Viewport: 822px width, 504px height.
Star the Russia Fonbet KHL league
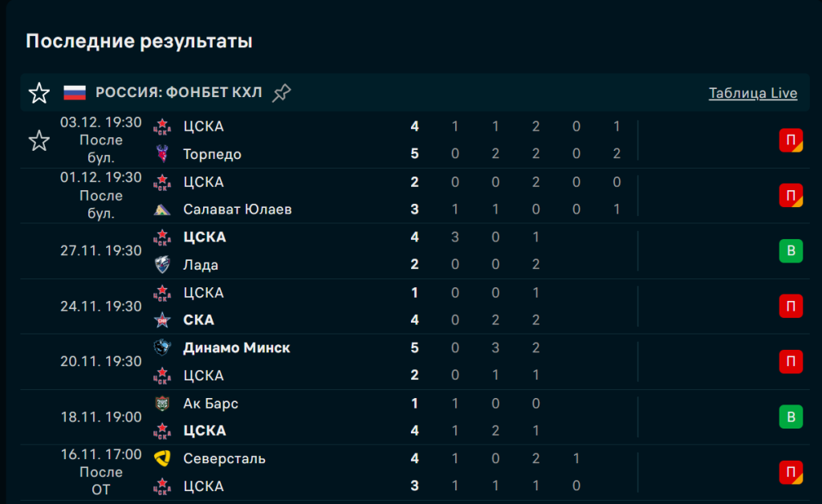39,93
